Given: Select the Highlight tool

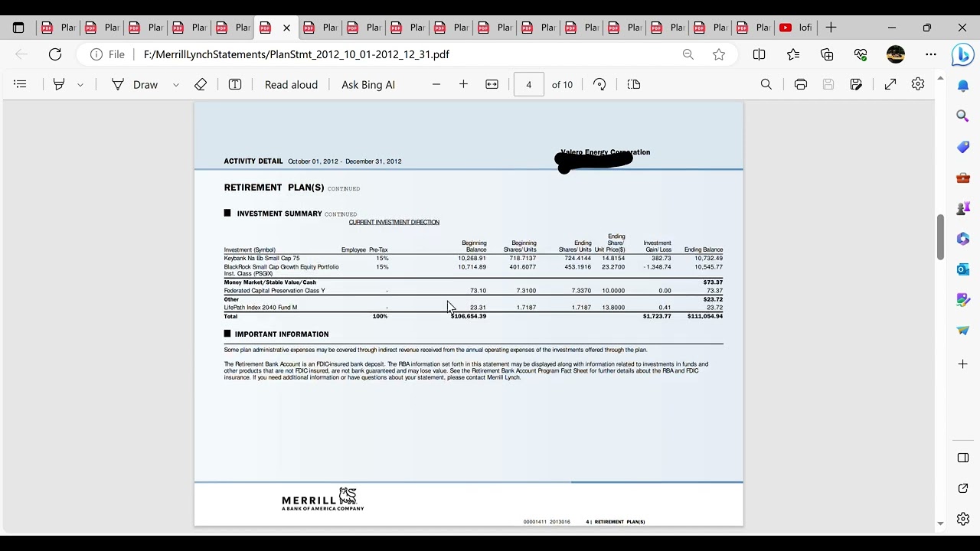Looking at the screenshot, I should (59, 84).
